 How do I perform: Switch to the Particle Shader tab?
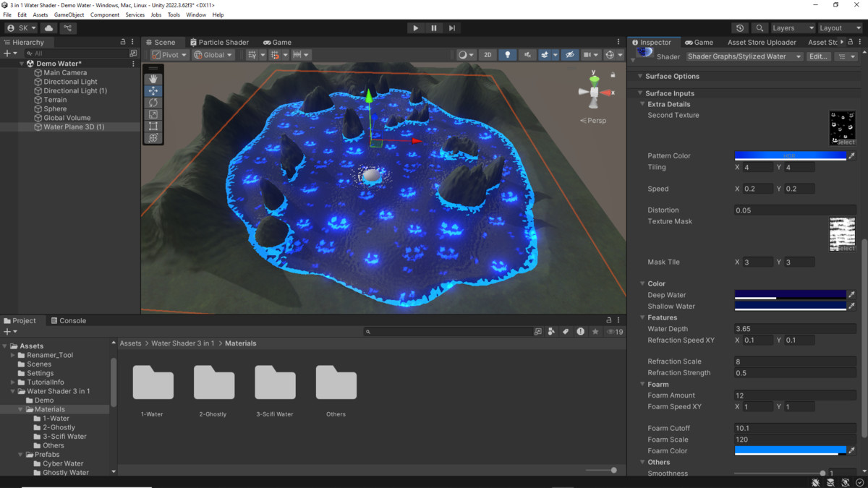click(219, 42)
